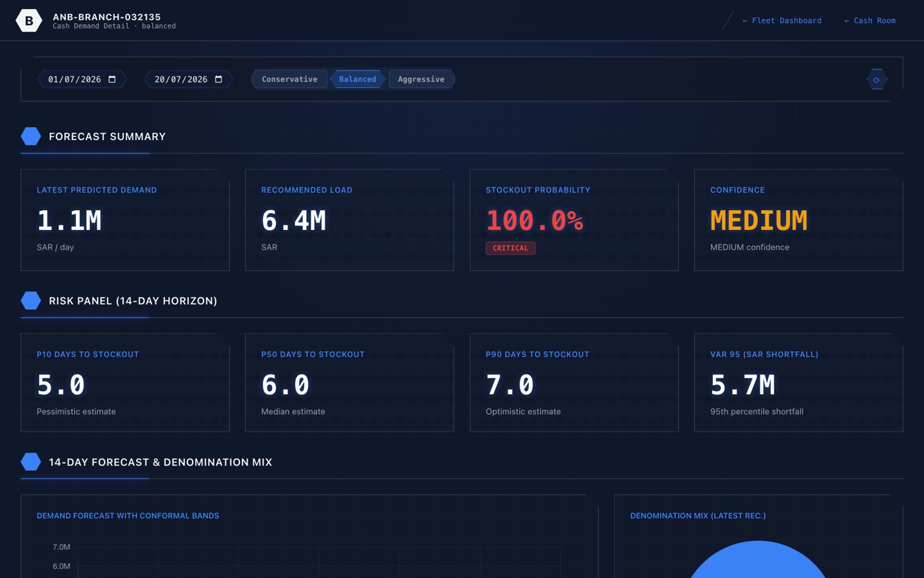The image size is (924, 578).
Task: Select the Aggressive strategy
Action: [x=421, y=79]
